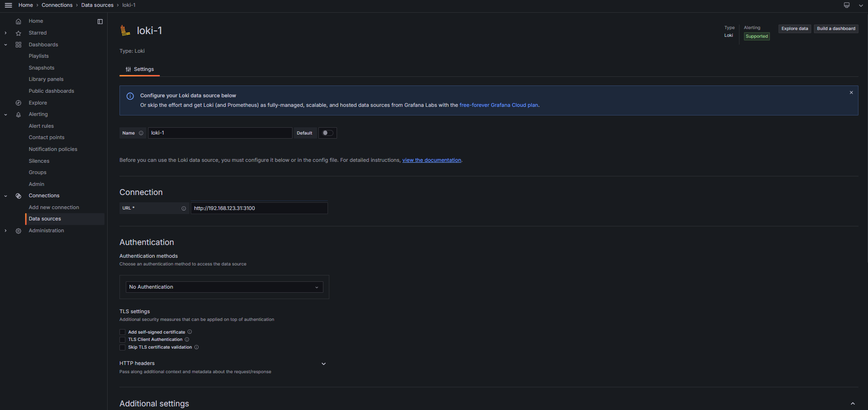The height and width of the screenshot is (410, 868).
Task: Click Data sources in the breadcrumb
Action: tap(97, 5)
